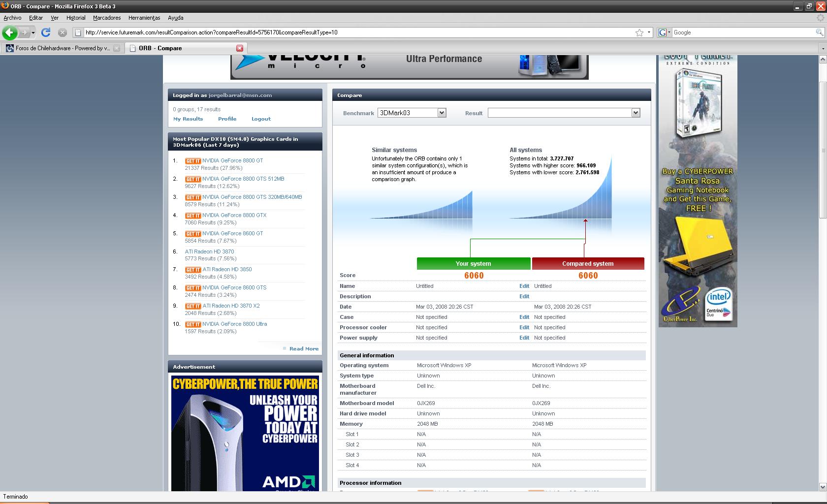Click GET IT badge for Radeon HD 3870 X2

(x=193, y=306)
